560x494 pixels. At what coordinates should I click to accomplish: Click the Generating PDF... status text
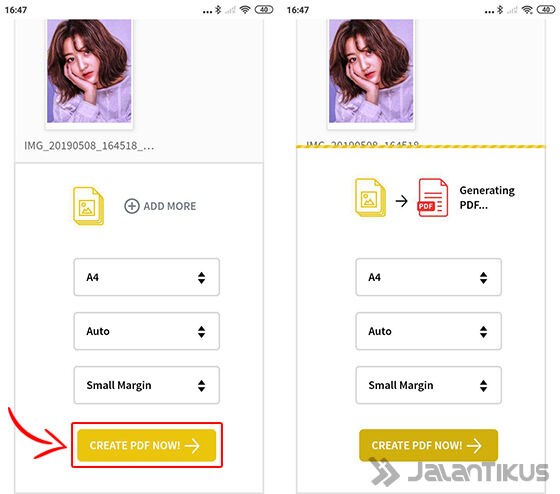click(487, 198)
